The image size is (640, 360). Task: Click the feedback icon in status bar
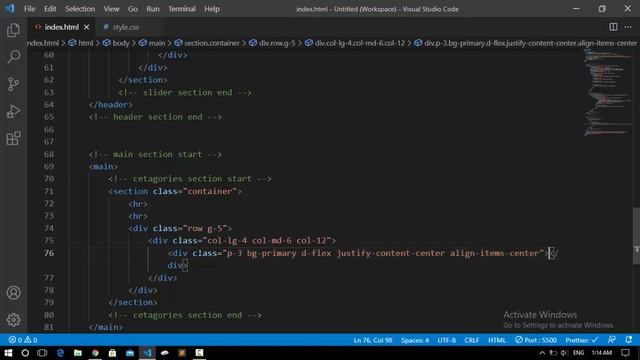(x=611, y=340)
